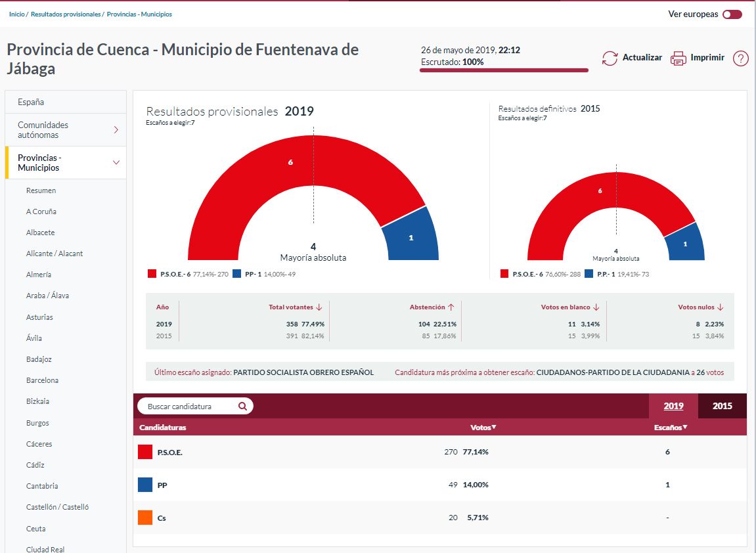This screenshot has height=553, width=756.
Task: Open Resultados provisionales breadcrumb link
Action: pos(66,14)
